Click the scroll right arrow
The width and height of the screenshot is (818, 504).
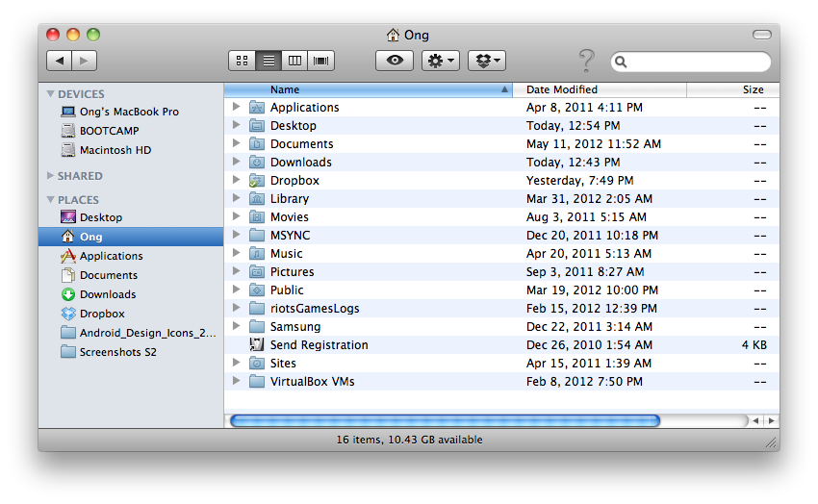coord(772,420)
